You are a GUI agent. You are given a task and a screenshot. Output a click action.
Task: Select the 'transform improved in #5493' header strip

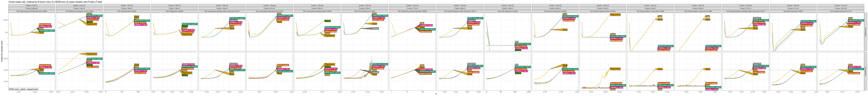pos(555,11)
